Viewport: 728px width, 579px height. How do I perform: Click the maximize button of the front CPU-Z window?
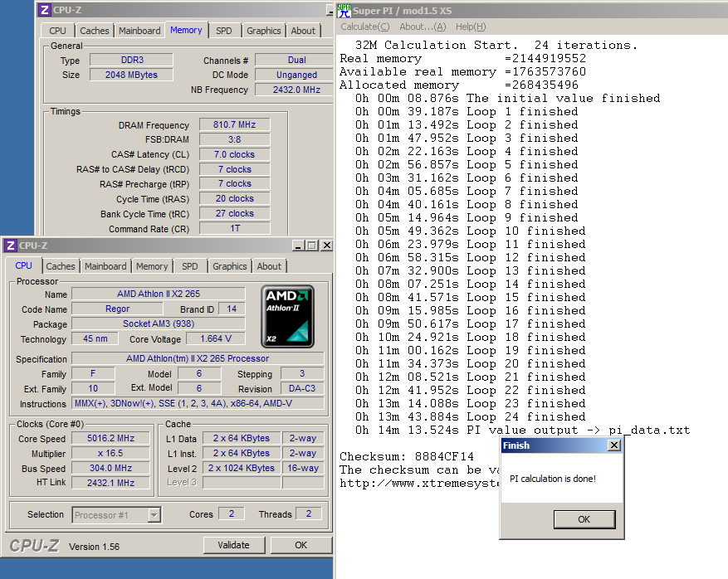[312, 246]
